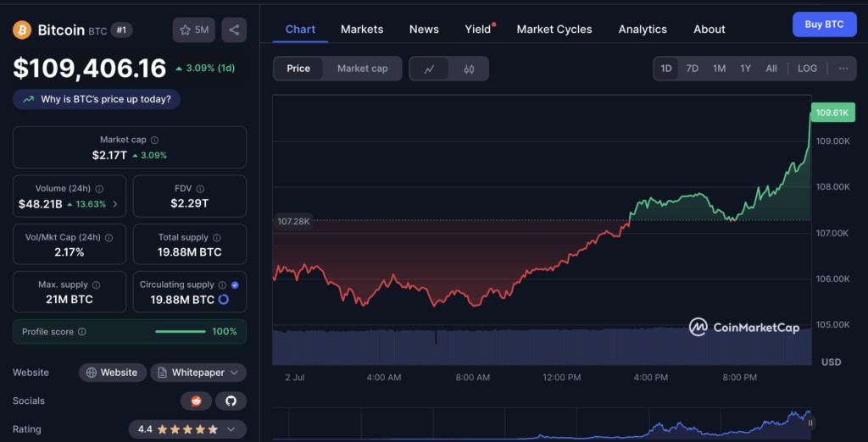The width and height of the screenshot is (868, 442).
Task: Switch to candlestick chart icon
Action: tap(469, 69)
